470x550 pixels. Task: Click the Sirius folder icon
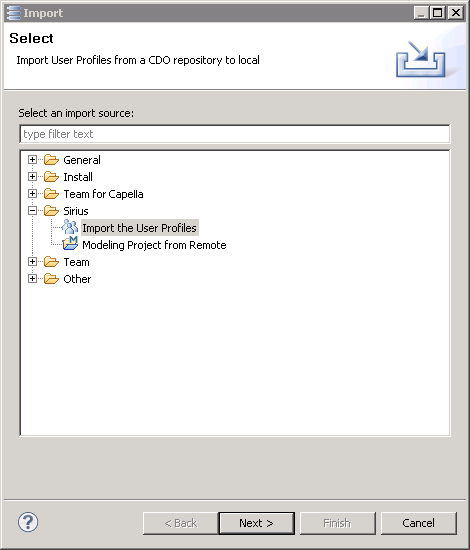coord(51,211)
